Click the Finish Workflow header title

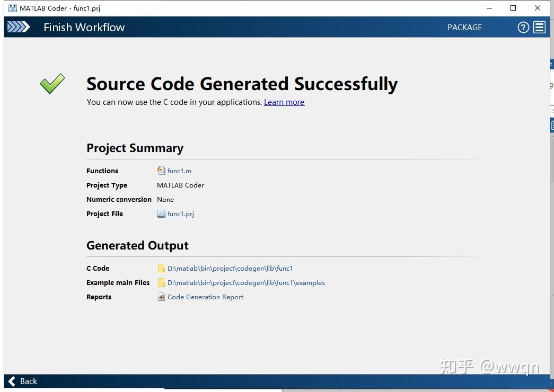coord(84,28)
